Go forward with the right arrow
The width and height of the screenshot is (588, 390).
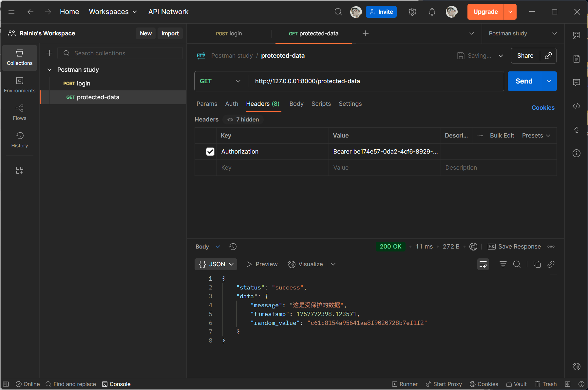[x=48, y=12]
